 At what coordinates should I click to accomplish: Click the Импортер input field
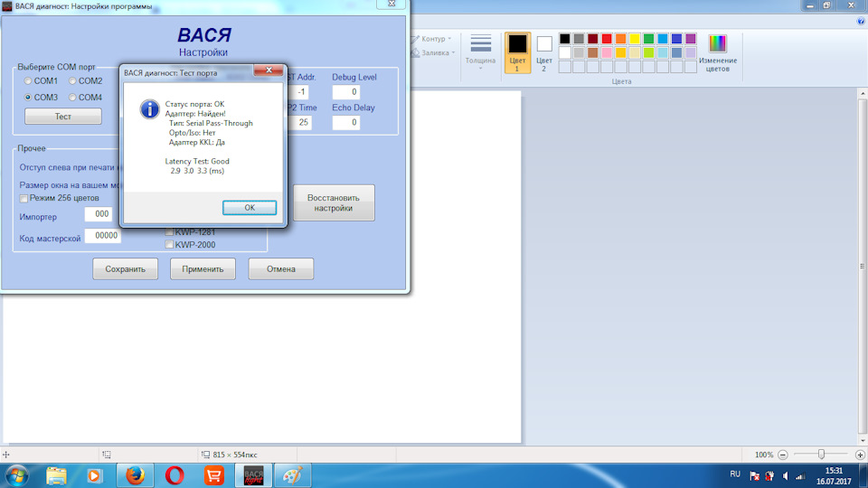tap(99, 214)
